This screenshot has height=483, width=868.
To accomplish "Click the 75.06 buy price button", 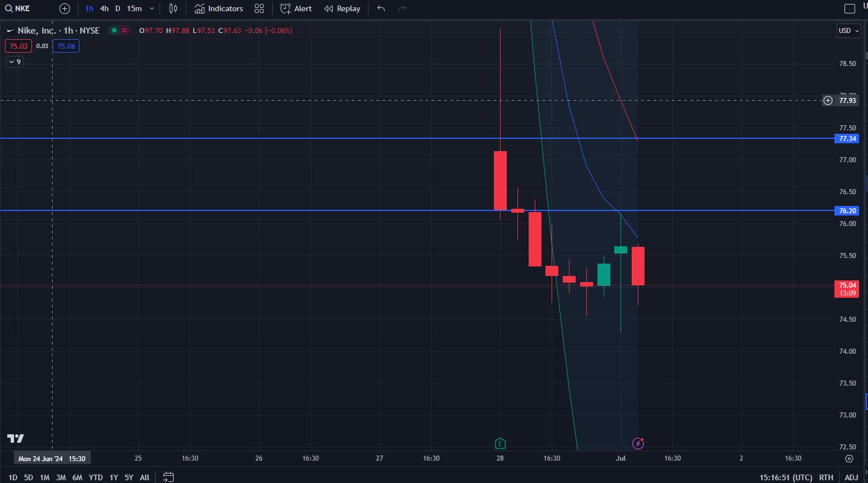I will point(66,46).
